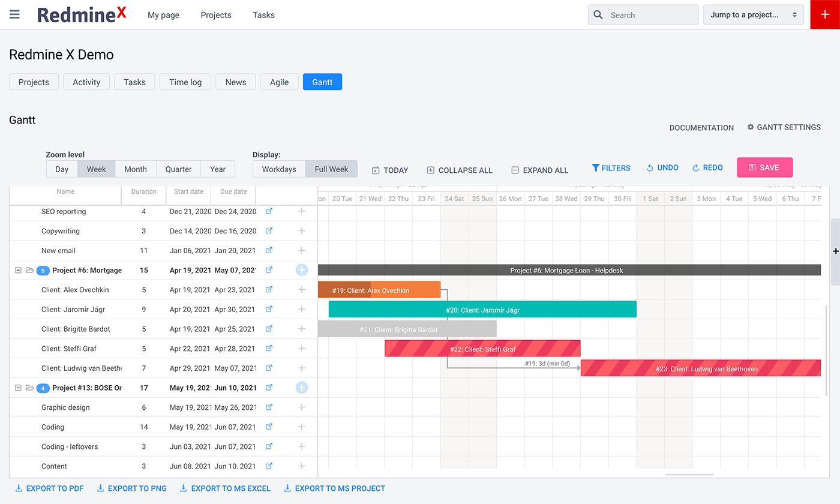
Task: Open external link for SEO reporting
Action: click(x=269, y=211)
